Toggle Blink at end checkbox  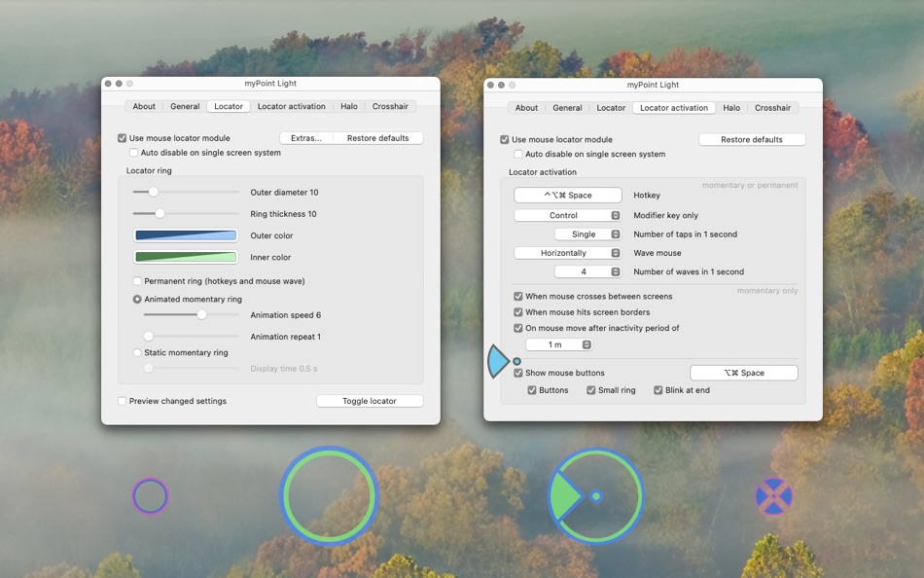coord(658,390)
